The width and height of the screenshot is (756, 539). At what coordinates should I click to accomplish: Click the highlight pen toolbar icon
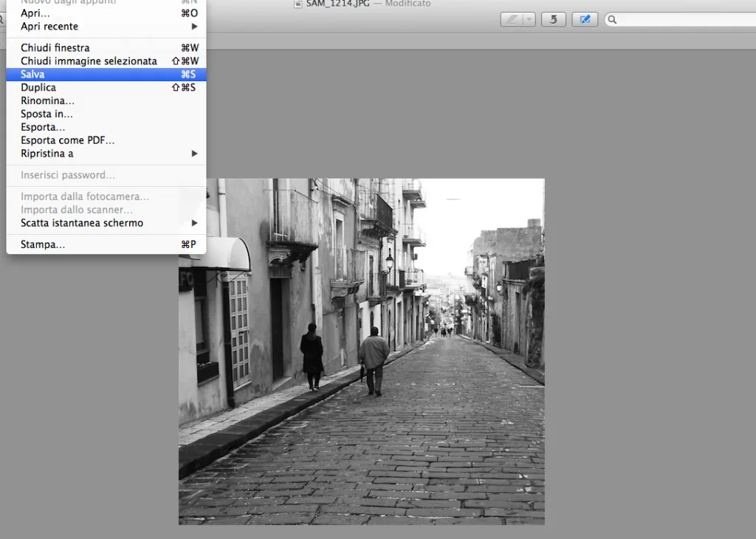[x=512, y=20]
